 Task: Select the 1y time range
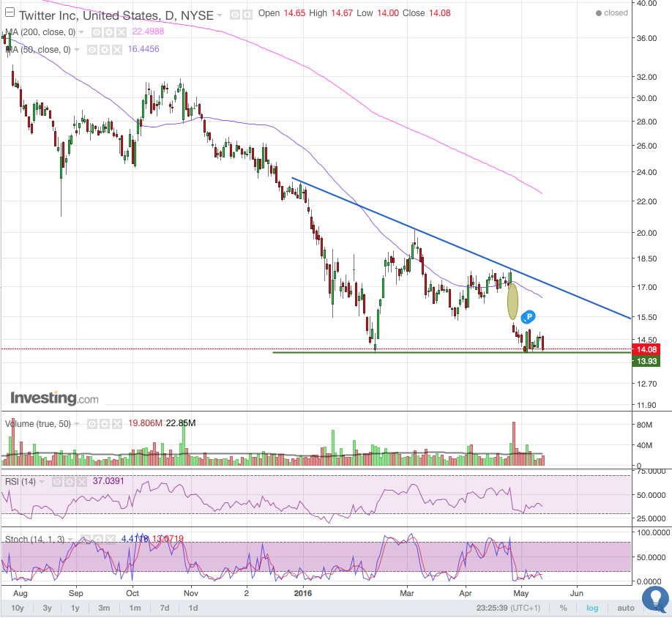pyautogui.click(x=75, y=608)
